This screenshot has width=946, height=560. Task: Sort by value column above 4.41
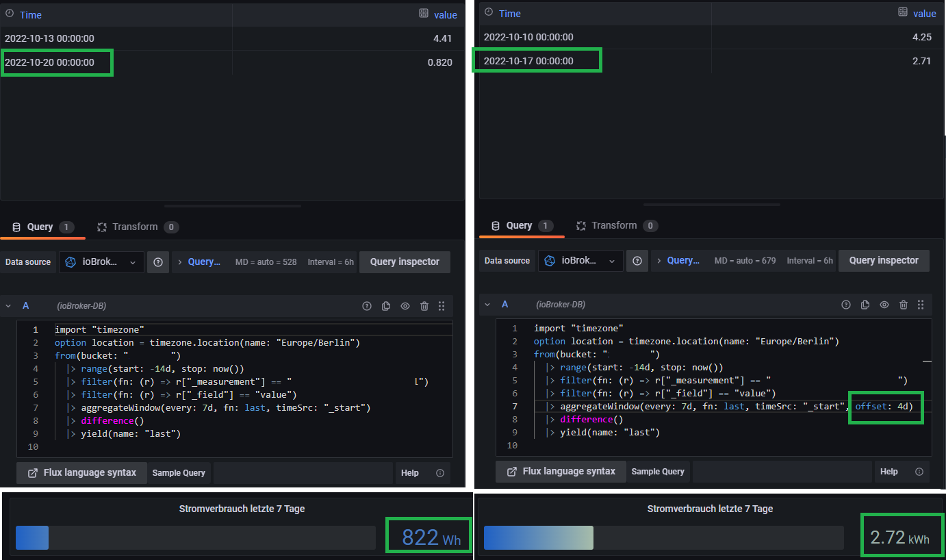pyautogui.click(x=446, y=14)
